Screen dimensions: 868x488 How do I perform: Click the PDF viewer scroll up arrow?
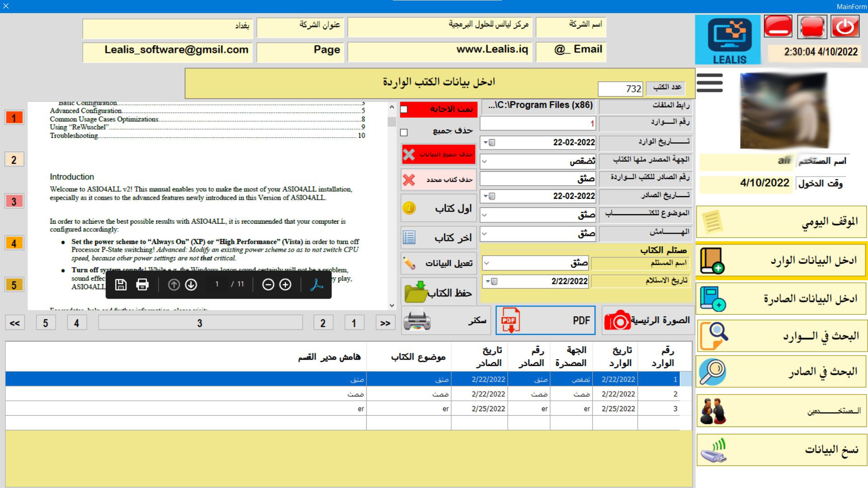pos(392,107)
